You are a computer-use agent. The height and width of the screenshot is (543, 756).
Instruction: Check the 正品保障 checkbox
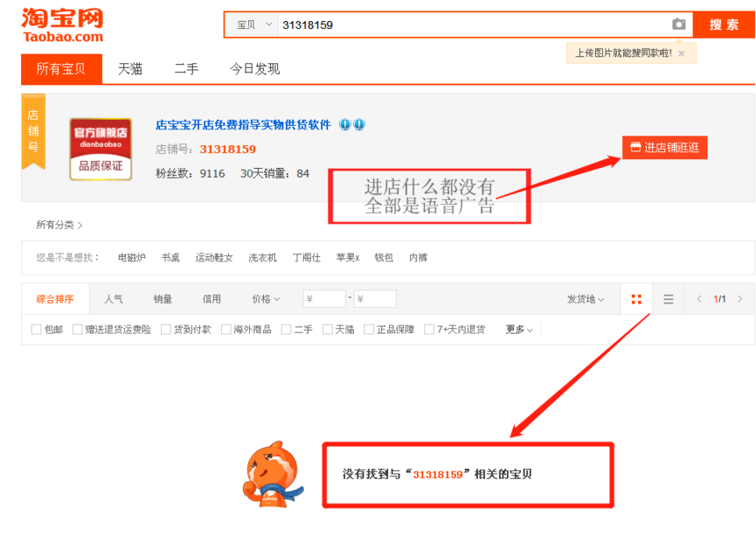tap(369, 329)
